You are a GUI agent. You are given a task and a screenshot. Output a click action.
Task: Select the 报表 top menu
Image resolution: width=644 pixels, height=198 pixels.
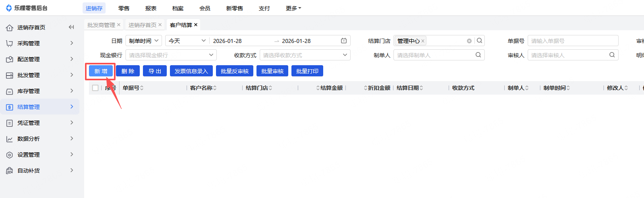[x=151, y=8]
